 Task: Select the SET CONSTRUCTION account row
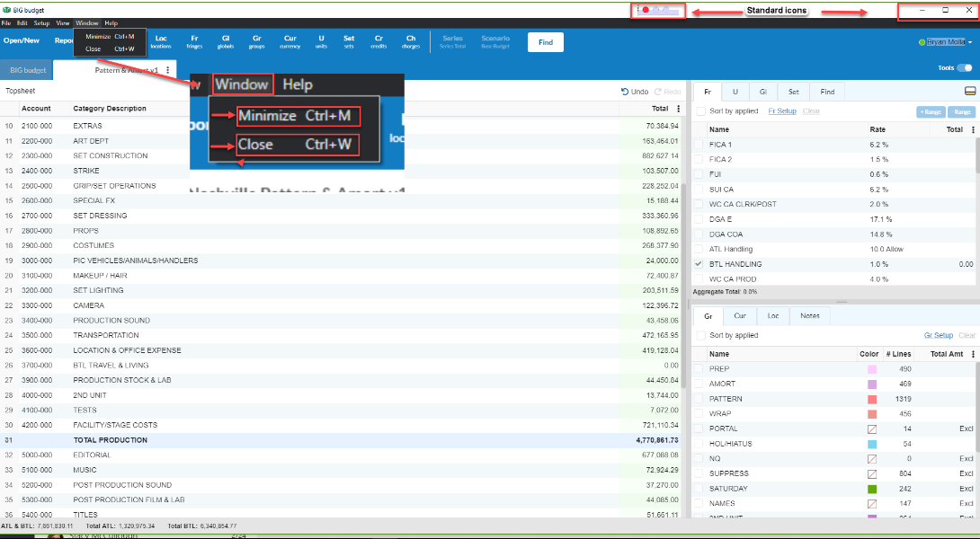(342, 155)
